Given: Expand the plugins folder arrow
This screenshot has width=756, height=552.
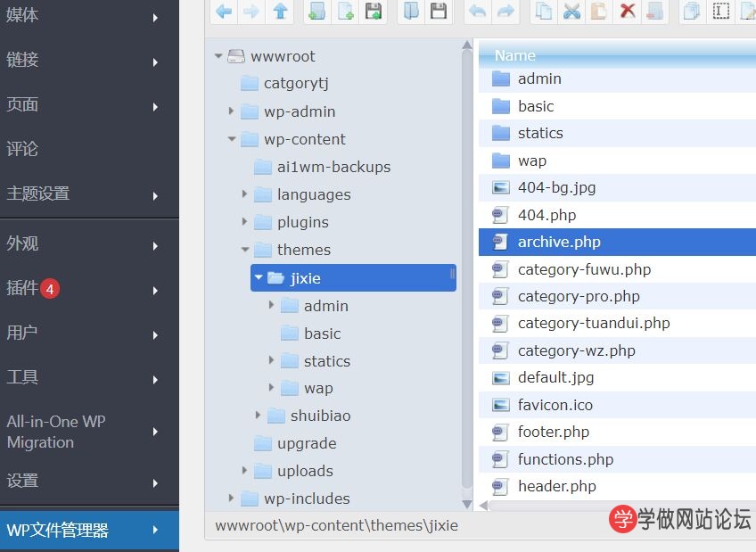Looking at the screenshot, I should pyautogui.click(x=244, y=222).
